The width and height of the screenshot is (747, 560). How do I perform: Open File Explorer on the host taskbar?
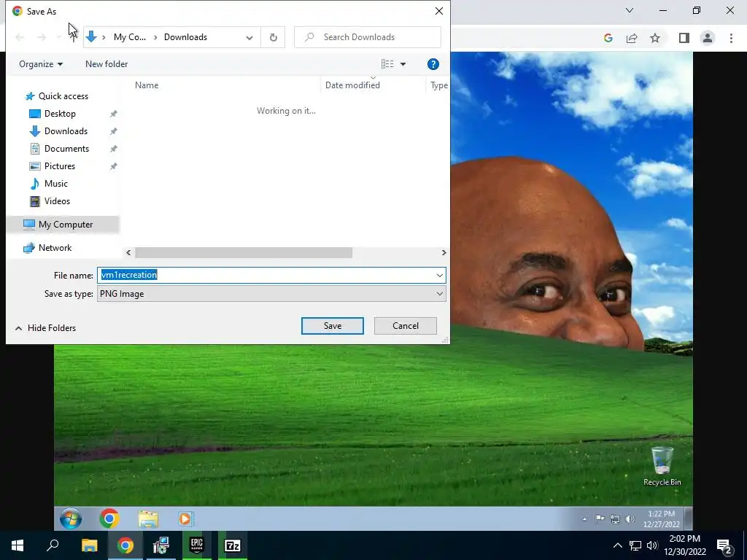[x=89, y=545]
